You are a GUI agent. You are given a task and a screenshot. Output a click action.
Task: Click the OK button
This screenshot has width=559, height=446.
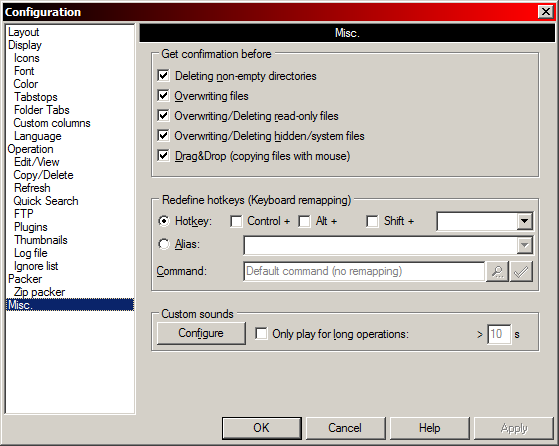click(262, 428)
